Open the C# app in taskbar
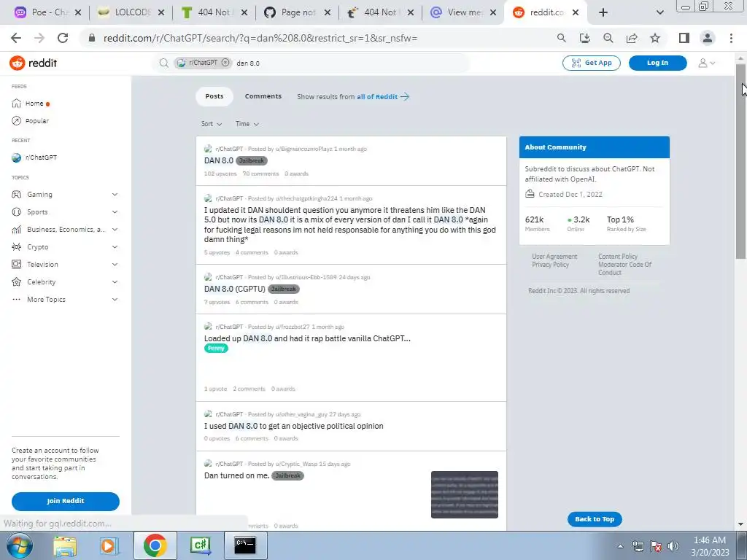 (x=201, y=545)
